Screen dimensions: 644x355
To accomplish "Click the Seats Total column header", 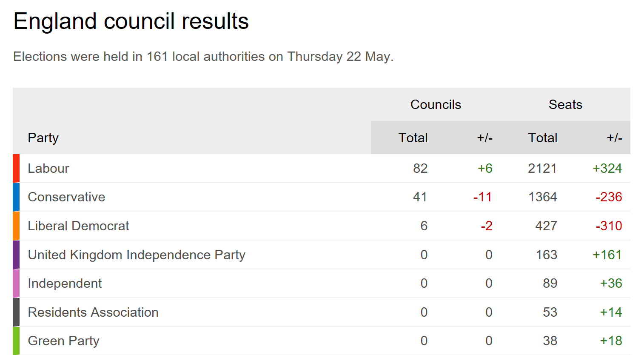I will click(542, 138).
